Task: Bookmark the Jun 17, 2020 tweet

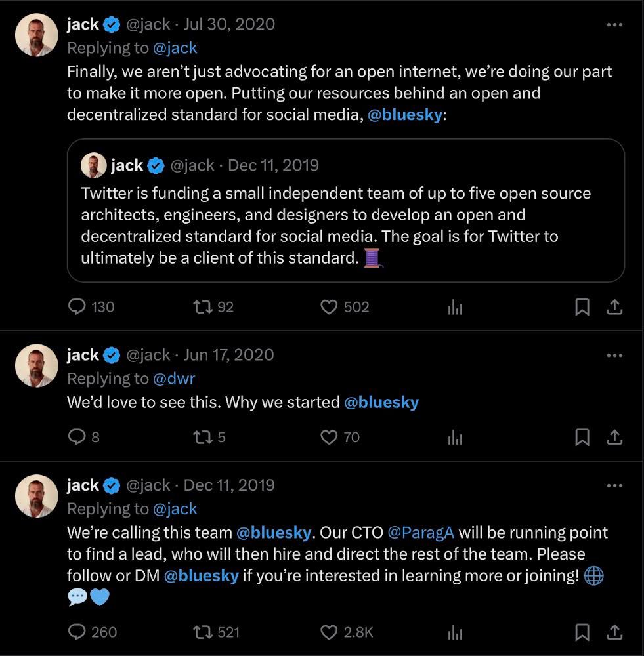Action: pos(582,437)
